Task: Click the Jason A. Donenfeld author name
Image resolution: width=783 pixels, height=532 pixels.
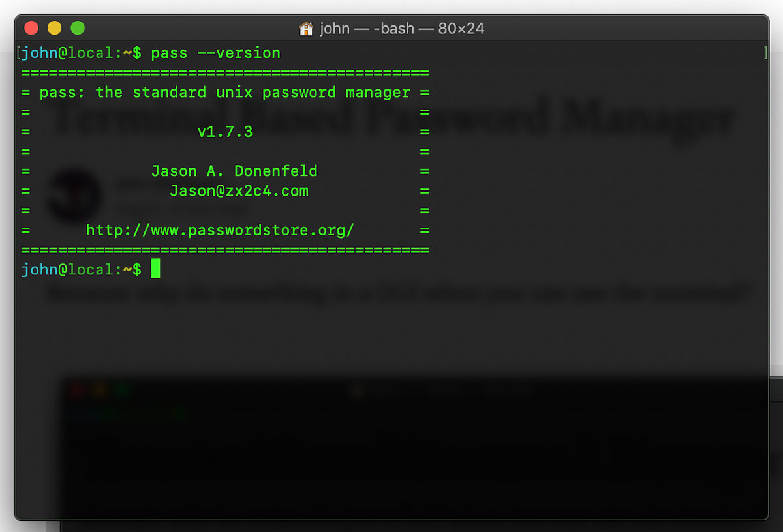Action: [234, 171]
